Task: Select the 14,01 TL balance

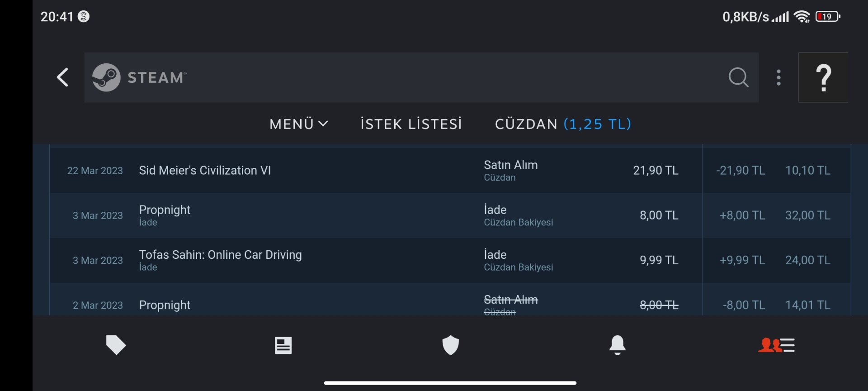Action: [x=808, y=305]
